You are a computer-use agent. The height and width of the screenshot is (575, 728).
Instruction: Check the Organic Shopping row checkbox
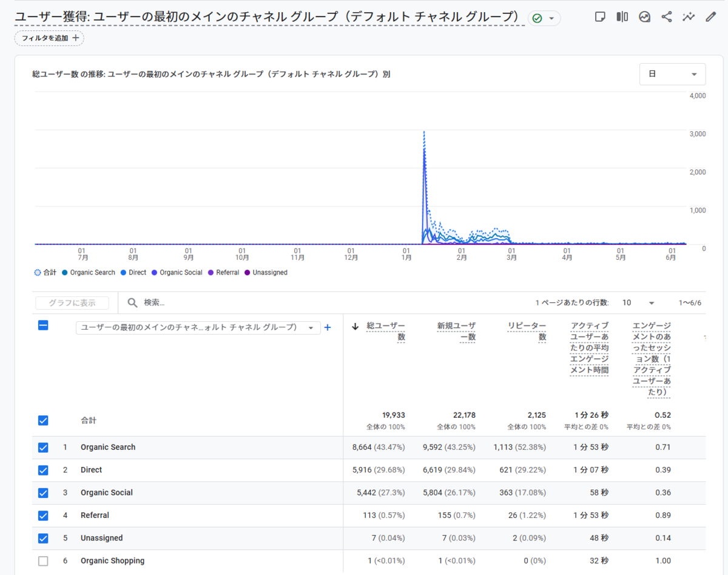pyautogui.click(x=43, y=561)
